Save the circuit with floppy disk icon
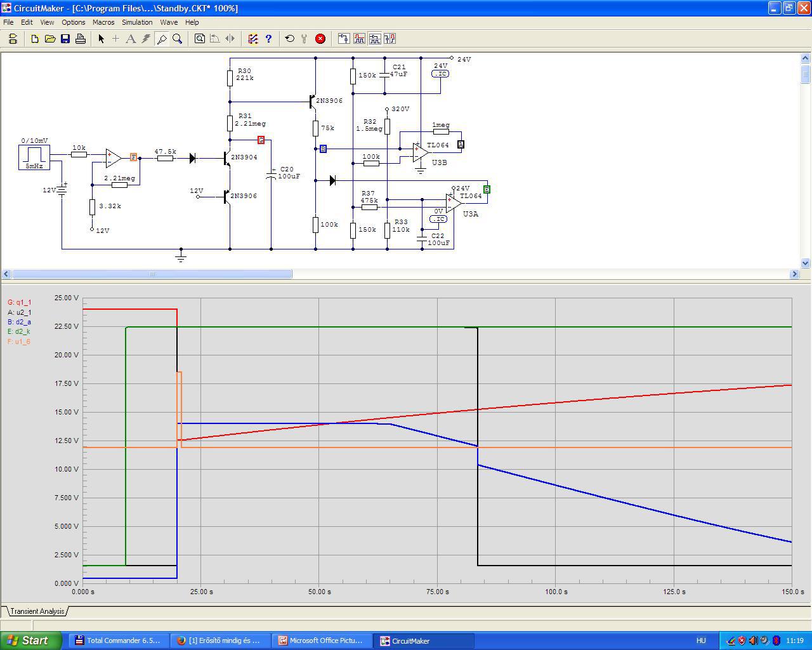Viewport: 812px width, 650px height. (x=65, y=39)
